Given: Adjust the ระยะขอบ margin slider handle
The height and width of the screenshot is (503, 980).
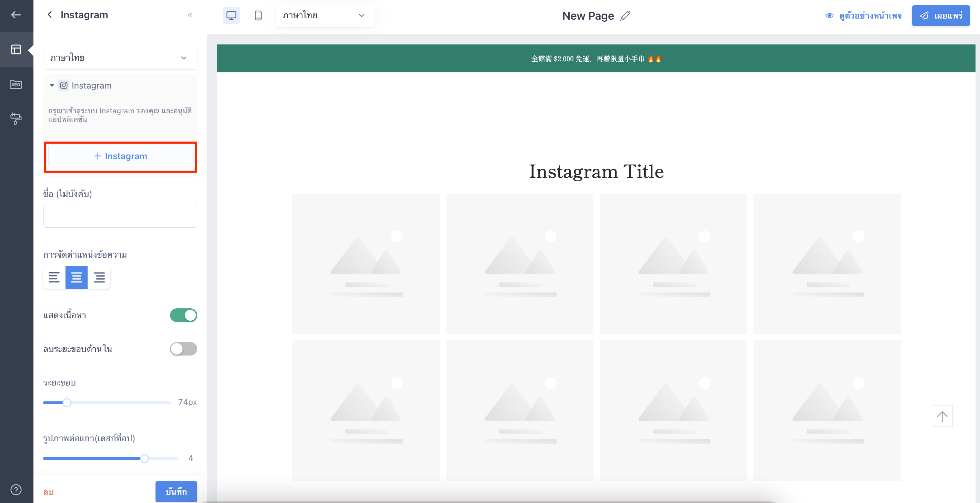Looking at the screenshot, I should (x=67, y=402).
